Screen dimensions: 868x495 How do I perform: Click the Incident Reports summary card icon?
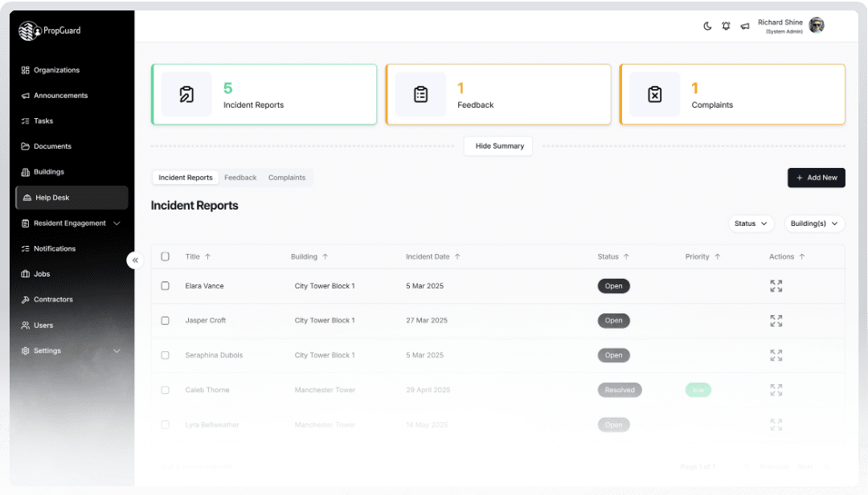[186, 95]
